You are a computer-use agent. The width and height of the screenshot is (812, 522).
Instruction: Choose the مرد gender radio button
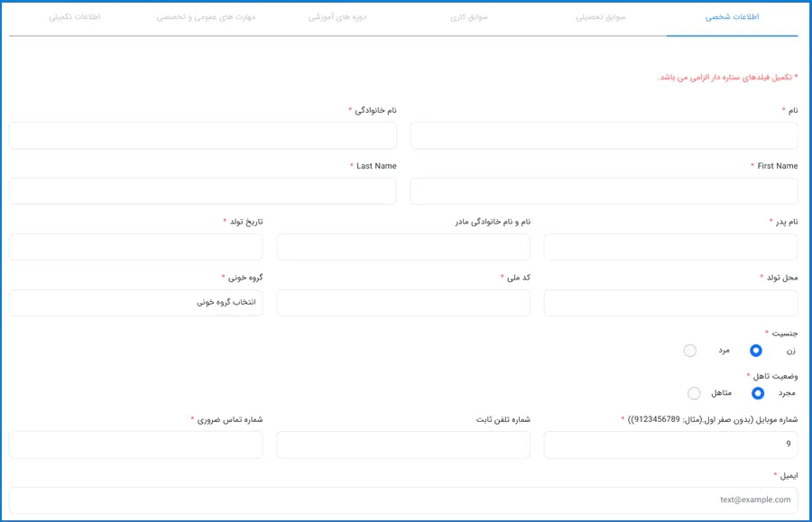690,351
